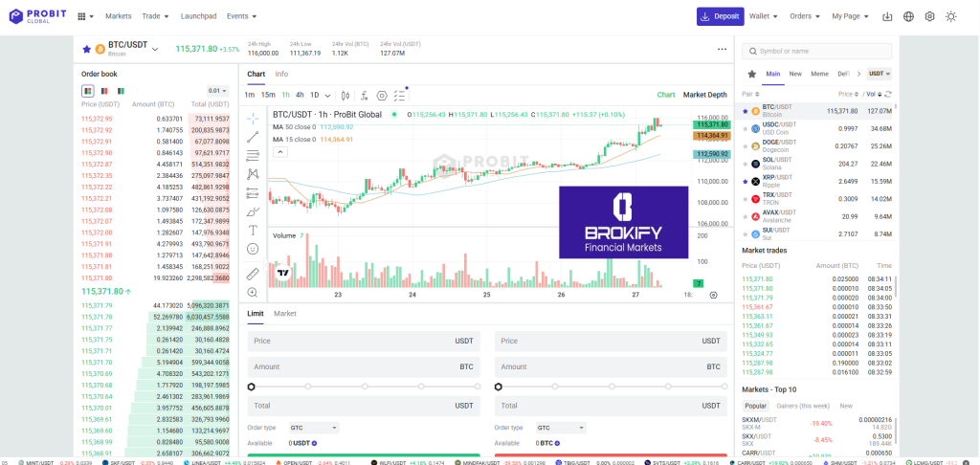The height and width of the screenshot is (465, 980).
Task: Select the 15m timeframe
Action: click(x=268, y=95)
